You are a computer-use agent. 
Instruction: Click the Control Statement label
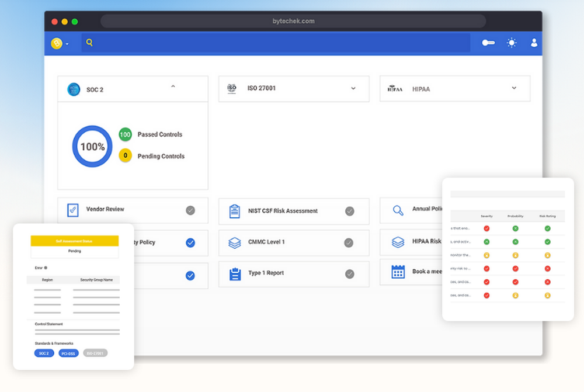click(49, 324)
